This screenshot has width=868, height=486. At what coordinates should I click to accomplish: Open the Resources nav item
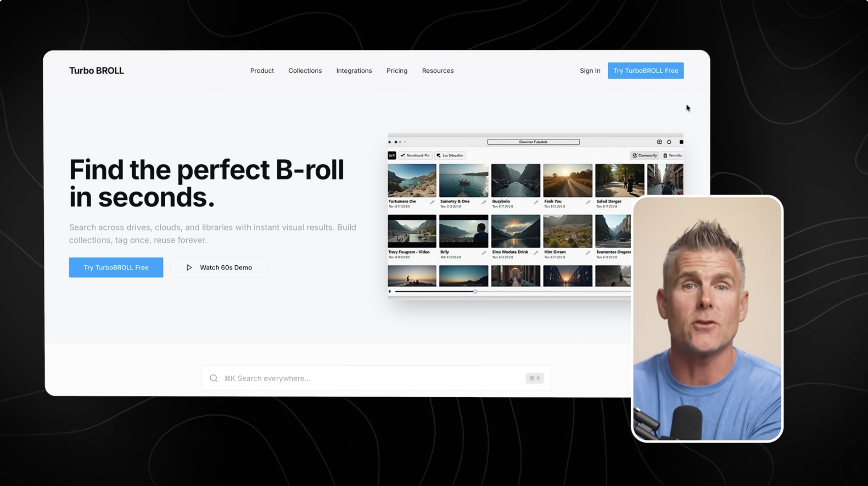[x=438, y=71]
